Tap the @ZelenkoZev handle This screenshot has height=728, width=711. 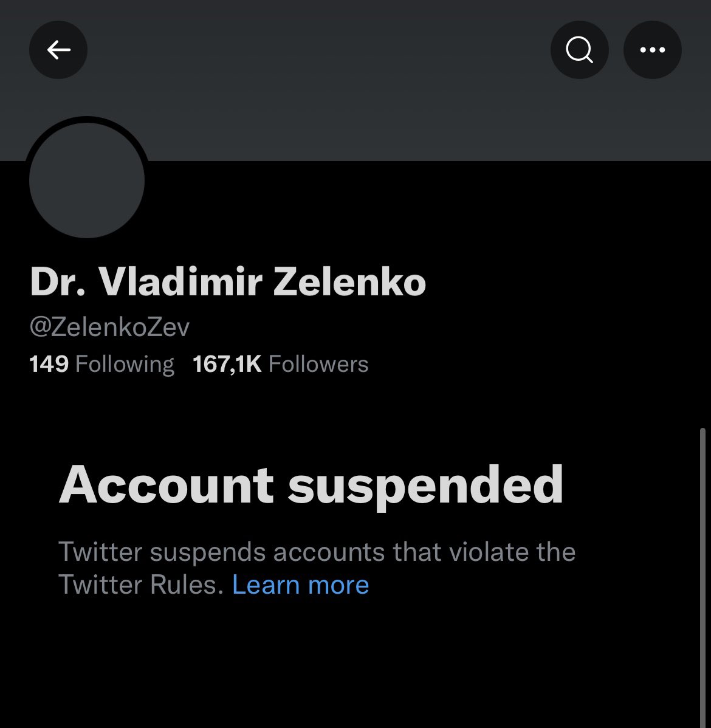click(x=110, y=327)
